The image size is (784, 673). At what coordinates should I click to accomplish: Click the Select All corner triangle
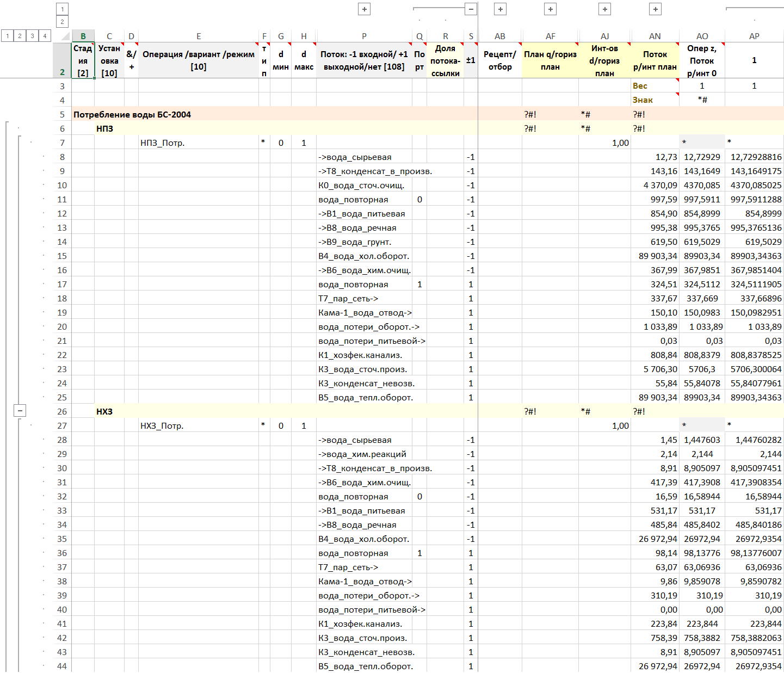coord(65,36)
